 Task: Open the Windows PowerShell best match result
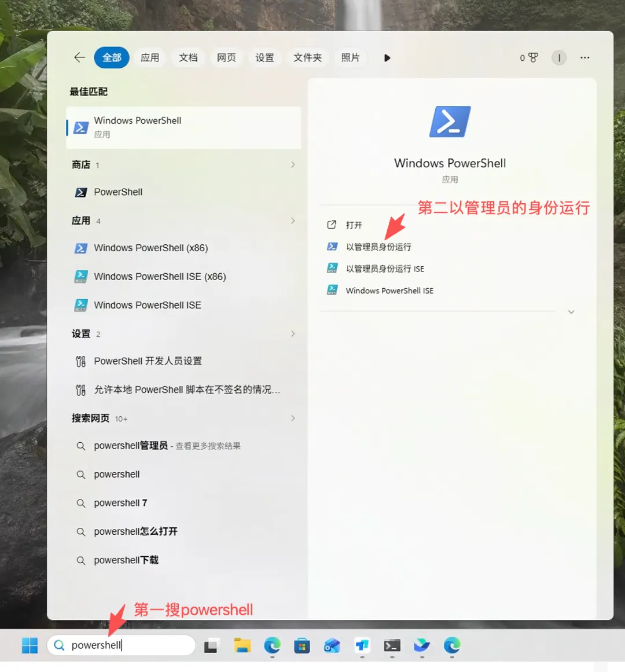183,127
